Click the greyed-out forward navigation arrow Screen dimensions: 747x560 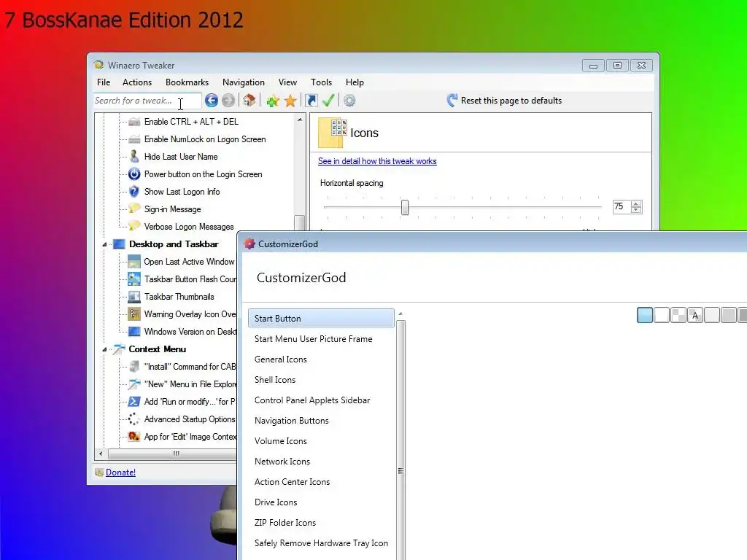[x=228, y=101]
